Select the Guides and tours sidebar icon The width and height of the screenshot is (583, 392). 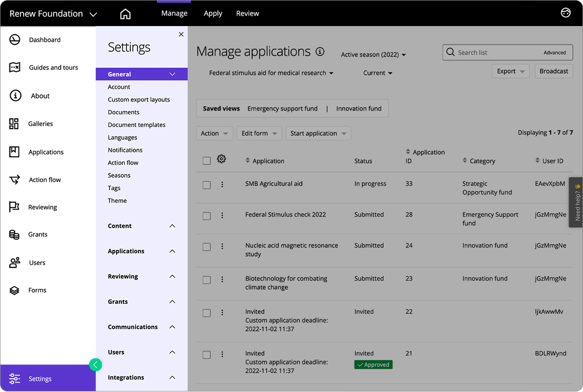[x=14, y=67]
